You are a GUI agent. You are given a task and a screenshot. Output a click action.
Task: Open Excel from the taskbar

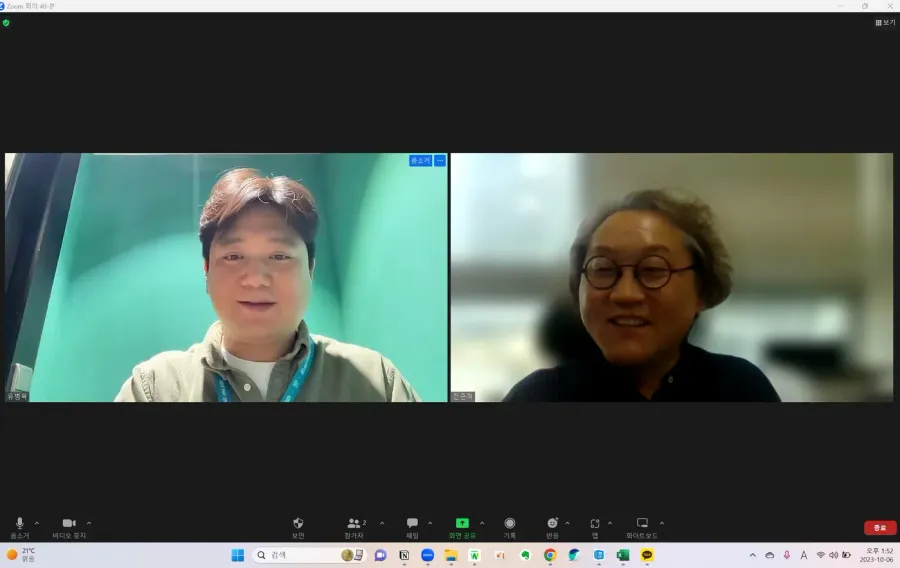tap(623, 555)
